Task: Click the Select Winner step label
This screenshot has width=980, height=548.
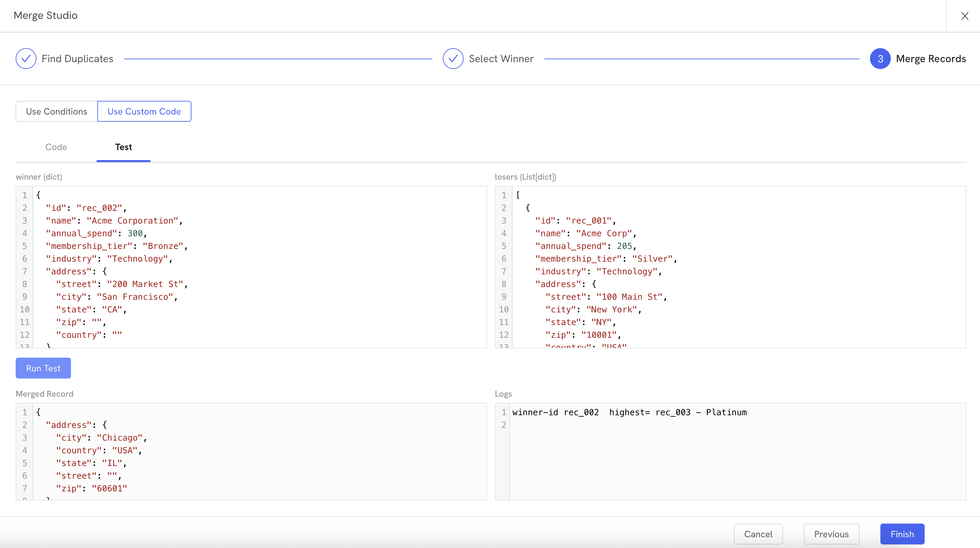Action: [x=501, y=59]
